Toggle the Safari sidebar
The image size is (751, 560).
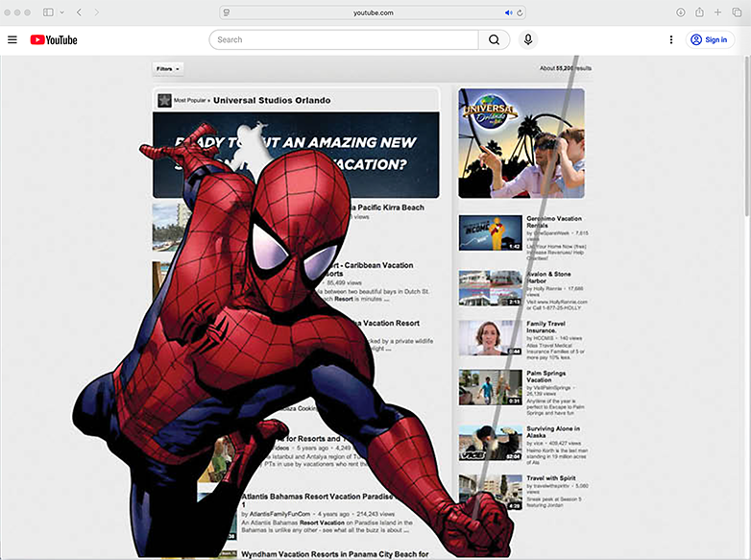pos(48,12)
